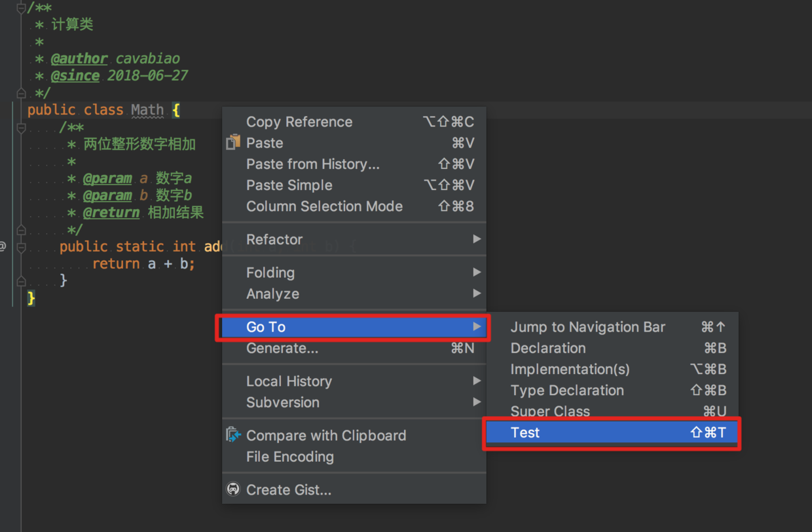Expand the Folding submenu arrow

[x=477, y=272]
